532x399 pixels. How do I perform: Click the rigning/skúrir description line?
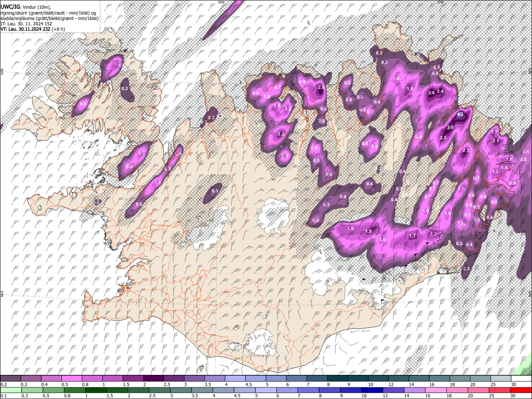pyautogui.click(x=48, y=13)
